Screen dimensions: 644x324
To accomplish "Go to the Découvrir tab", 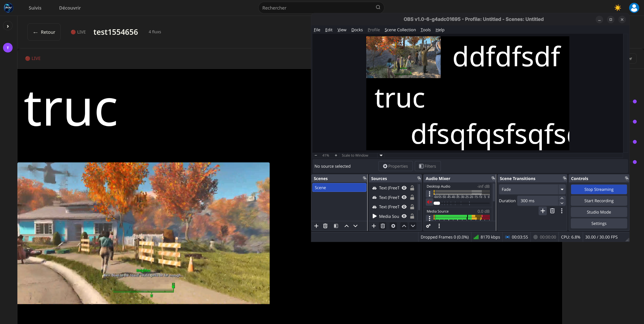I will 70,8.
